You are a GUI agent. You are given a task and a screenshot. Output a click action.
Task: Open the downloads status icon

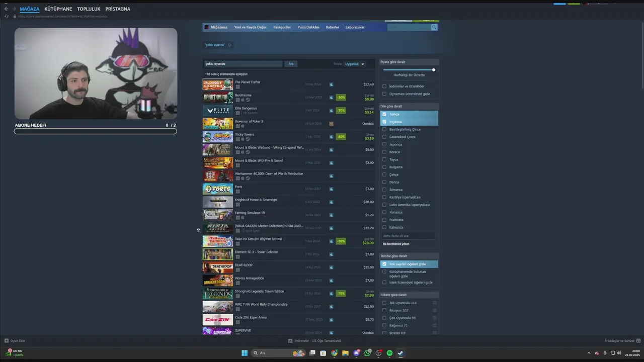(290, 341)
